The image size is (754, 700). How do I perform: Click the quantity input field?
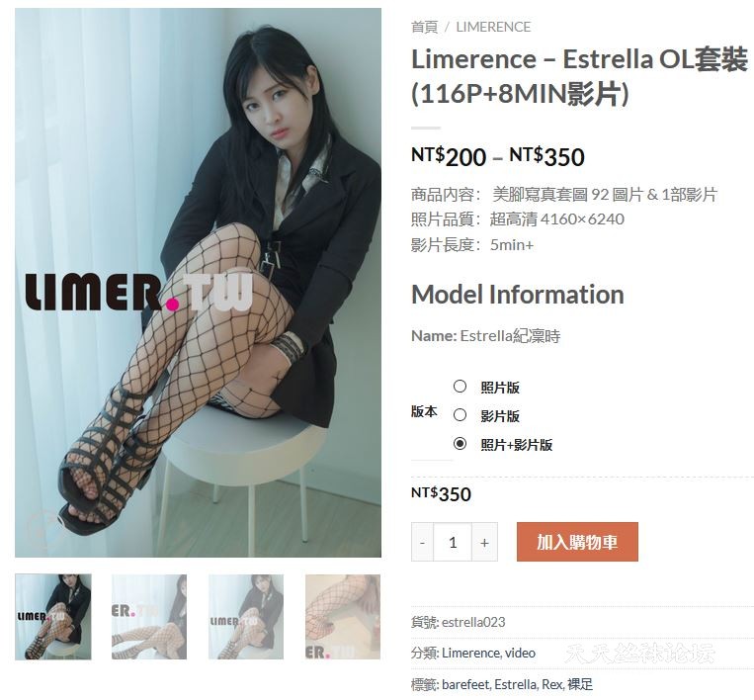(453, 542)
